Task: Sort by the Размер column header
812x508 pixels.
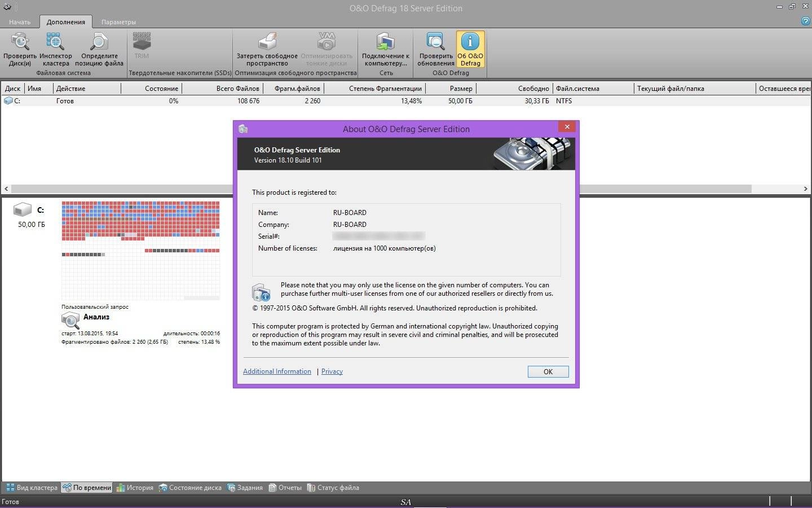Action: tap(451, 89)
